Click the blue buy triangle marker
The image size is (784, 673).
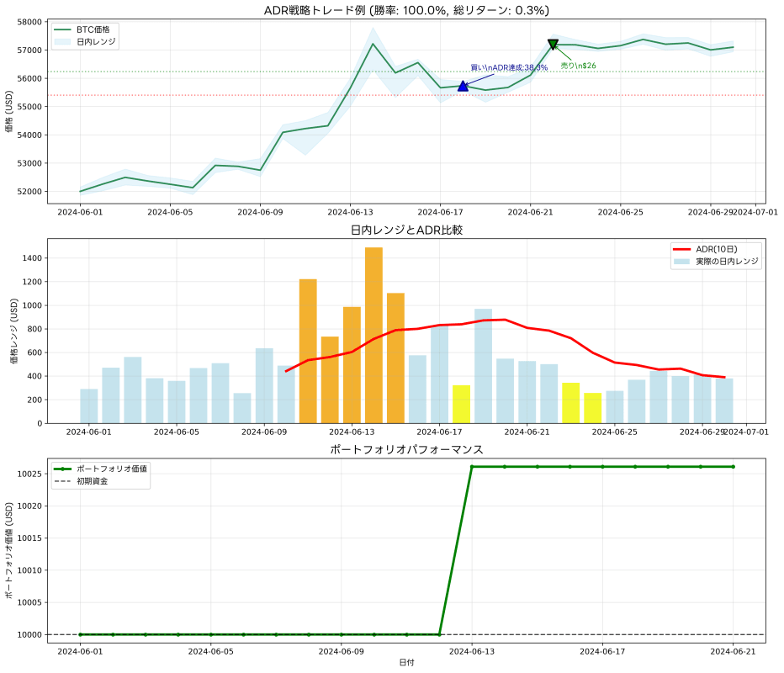pos(463,86)
